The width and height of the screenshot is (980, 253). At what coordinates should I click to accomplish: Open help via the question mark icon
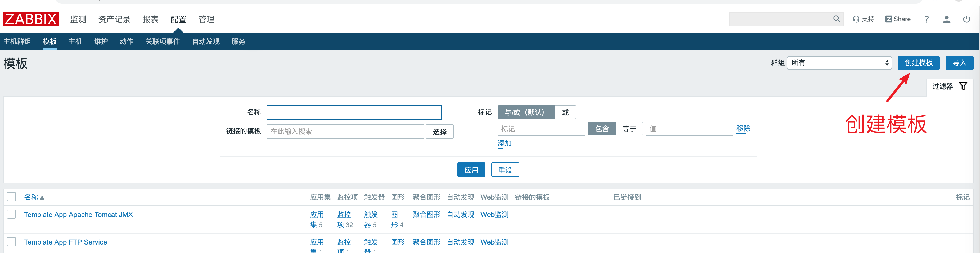tap(927, 19)
